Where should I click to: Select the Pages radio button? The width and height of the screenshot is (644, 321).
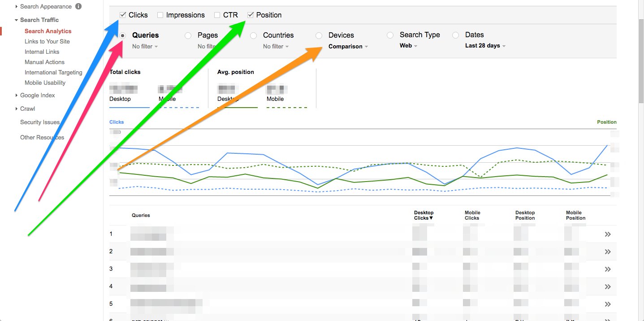tap(188, 35)
